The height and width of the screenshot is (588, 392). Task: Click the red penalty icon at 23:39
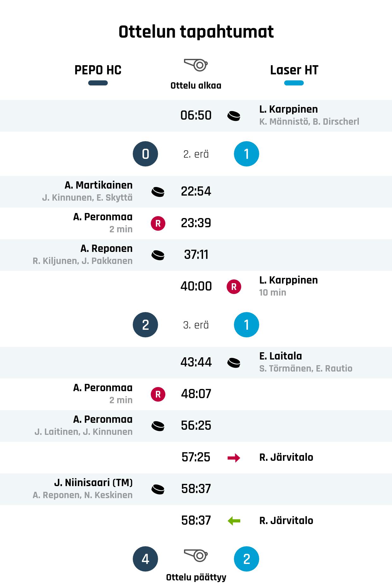tap(158, 223)
